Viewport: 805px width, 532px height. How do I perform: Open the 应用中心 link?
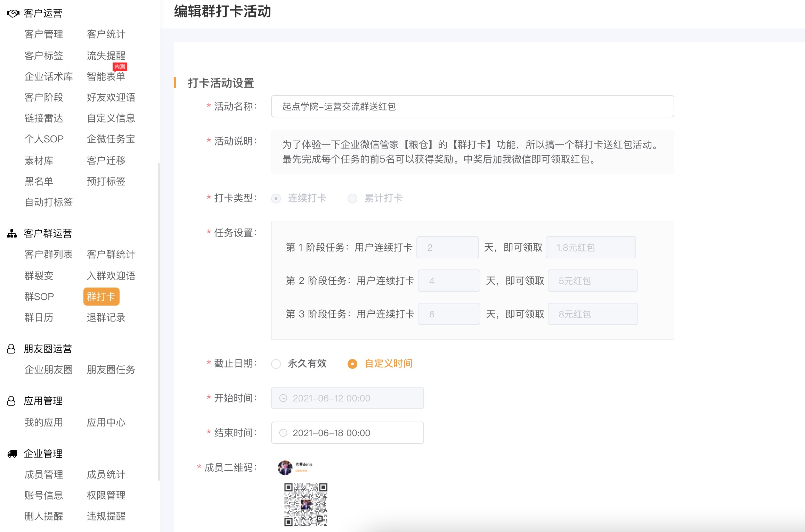pyautogui.click(x=106, y=422)
